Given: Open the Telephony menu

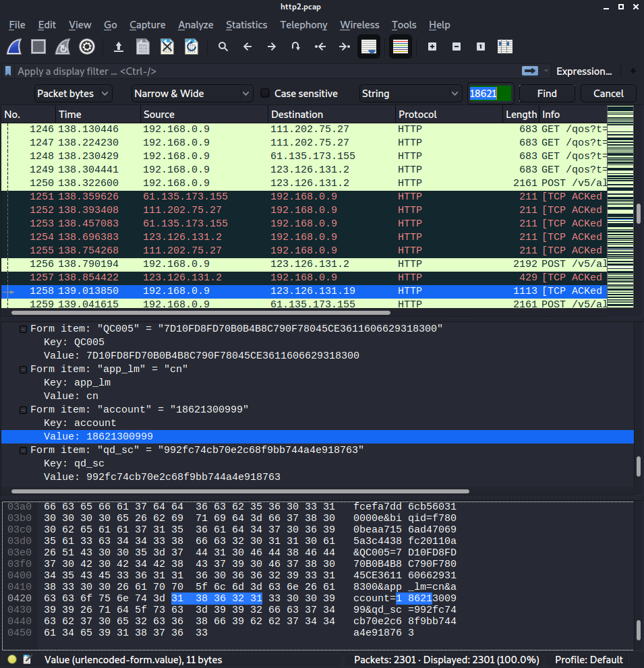Looking at the screenshot, I should (303, 25).
